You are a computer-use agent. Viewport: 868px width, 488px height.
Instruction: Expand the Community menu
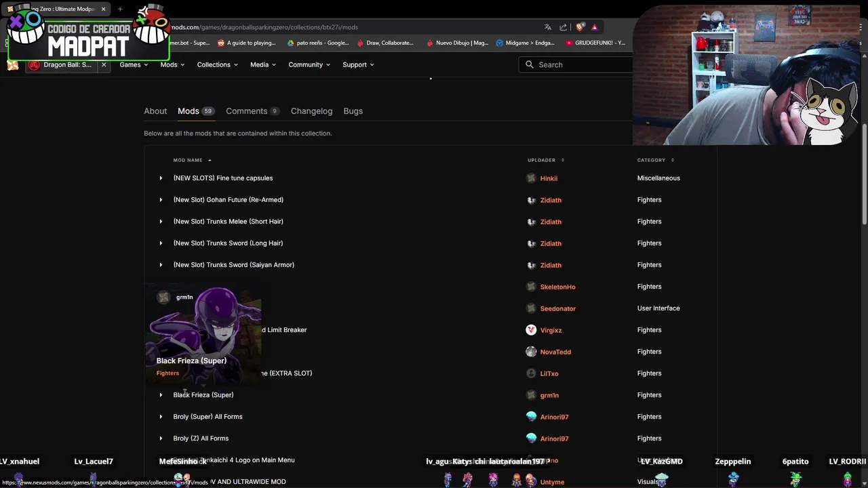309,64
